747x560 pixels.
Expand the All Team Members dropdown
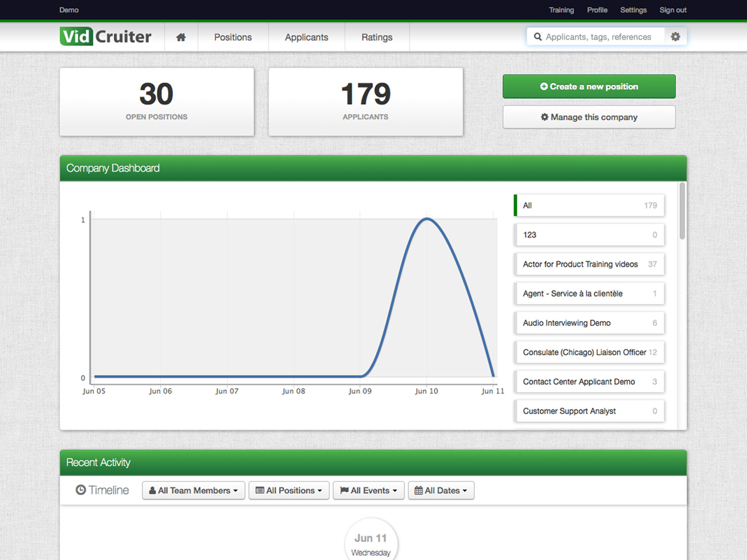coord(193,490)
